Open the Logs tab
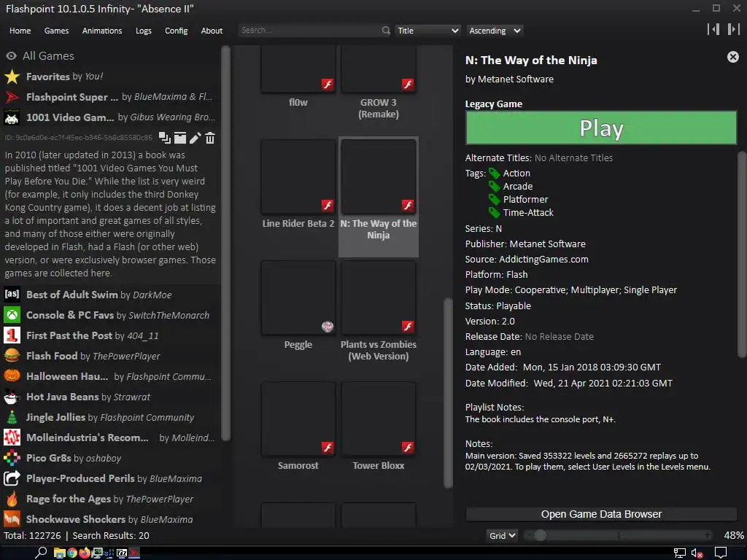This screenshot has height=560, width=747. 144,31
